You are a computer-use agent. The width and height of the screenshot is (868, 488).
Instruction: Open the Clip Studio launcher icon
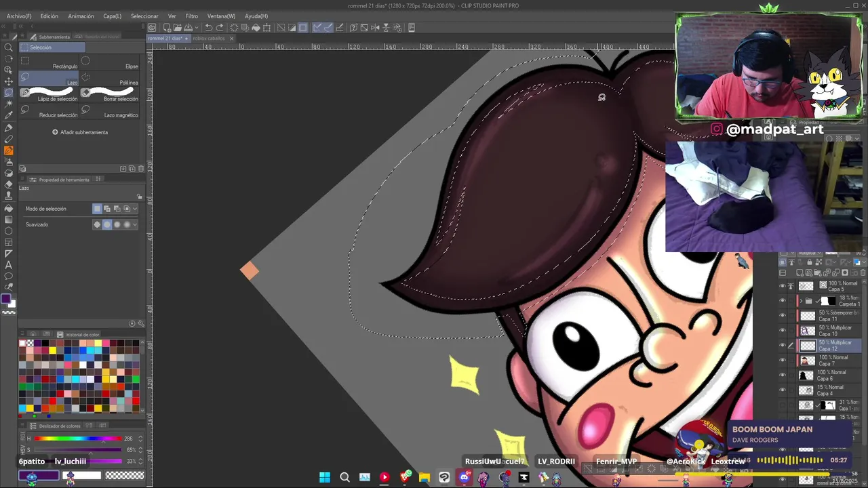(152, 28)
